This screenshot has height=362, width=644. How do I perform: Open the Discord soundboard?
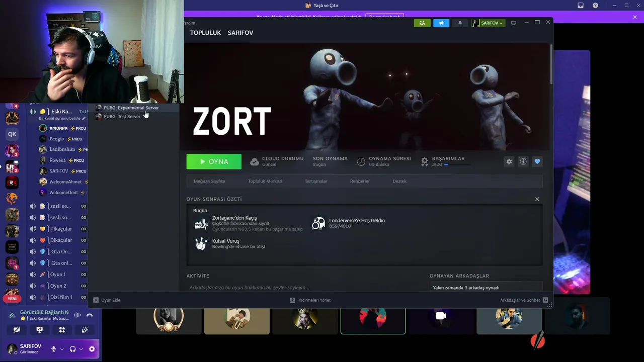point(85,330)
